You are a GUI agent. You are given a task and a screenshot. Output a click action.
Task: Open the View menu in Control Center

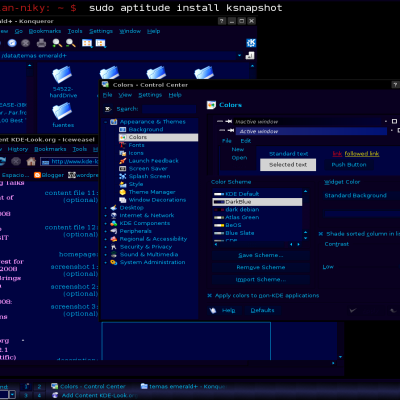tap(125, 95)
